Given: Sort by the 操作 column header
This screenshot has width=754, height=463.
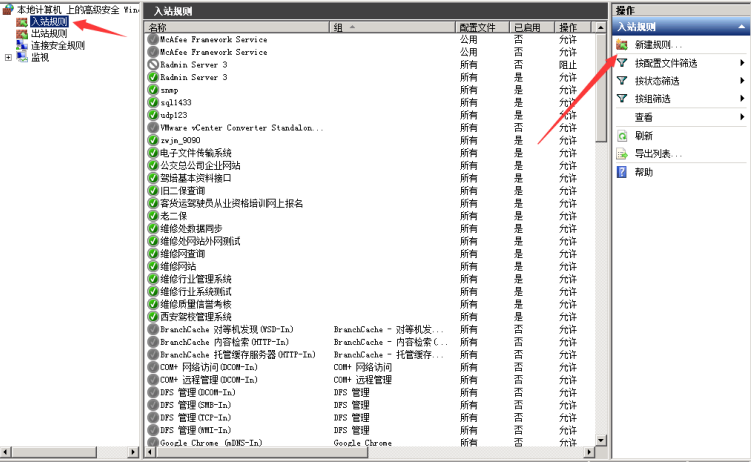Looking at the screenshot, I should [574, 27].
